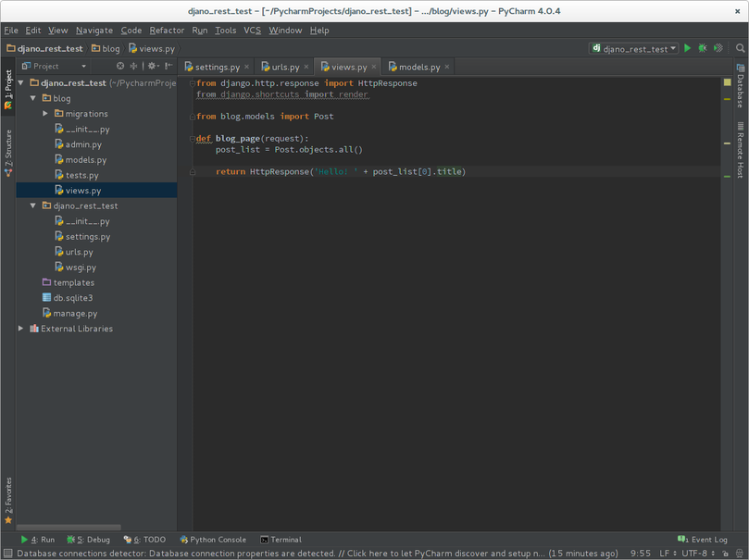Click the Project panel horizontal scrollbar
The width and height of the screenshot is (749, 560).
tap(69, 527)
